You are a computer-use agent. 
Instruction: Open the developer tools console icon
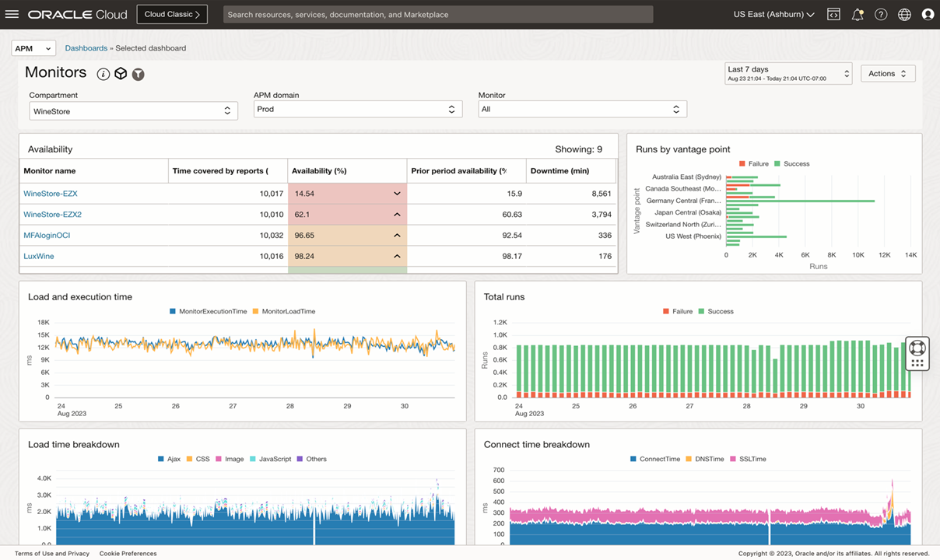click(x=833, y=14)
